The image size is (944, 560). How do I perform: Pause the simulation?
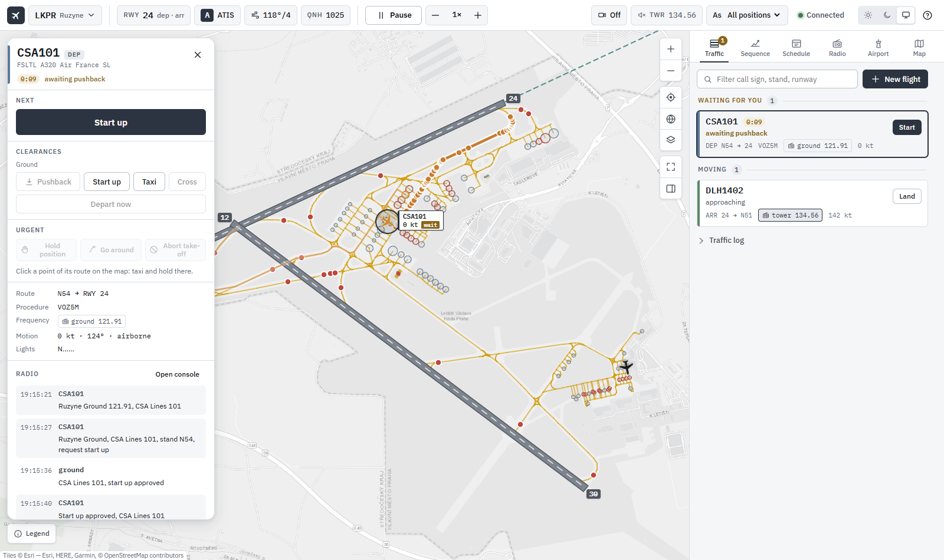[394, 15]
